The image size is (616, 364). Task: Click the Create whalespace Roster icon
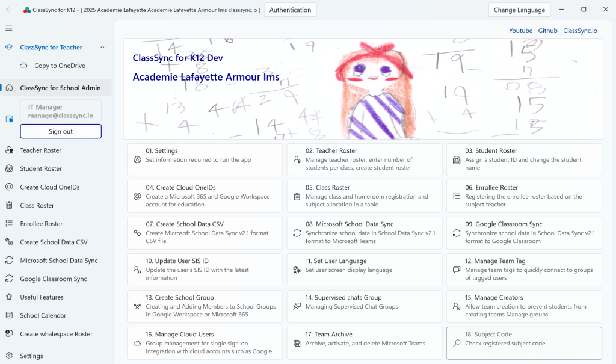pyautogui.click(x=10, y=334)
